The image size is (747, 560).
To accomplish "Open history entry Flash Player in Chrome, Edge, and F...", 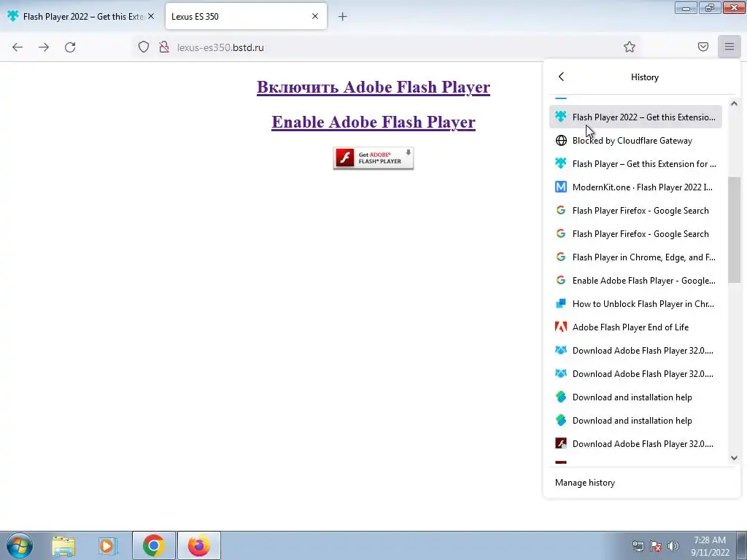I will pos(635,257).
